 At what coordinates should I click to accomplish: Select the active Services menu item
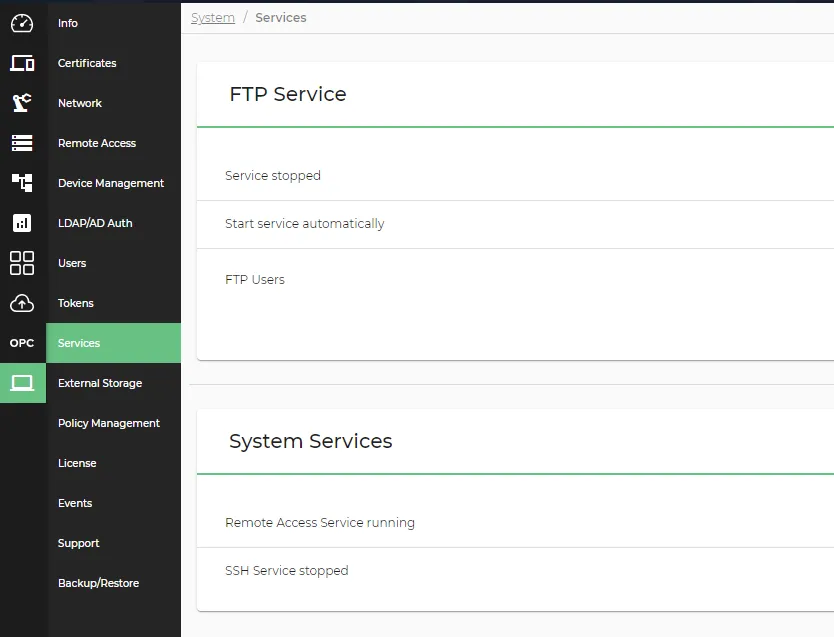point(113,343)
